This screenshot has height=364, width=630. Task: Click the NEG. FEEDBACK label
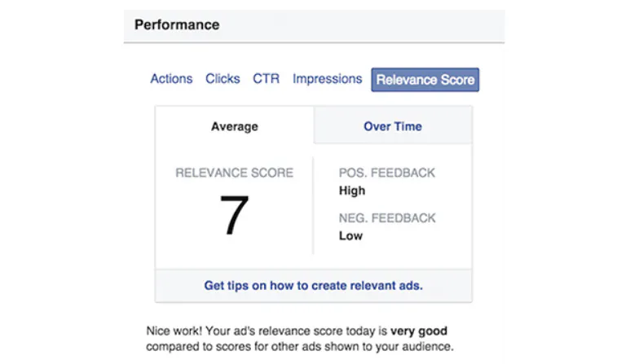(386, 218)
